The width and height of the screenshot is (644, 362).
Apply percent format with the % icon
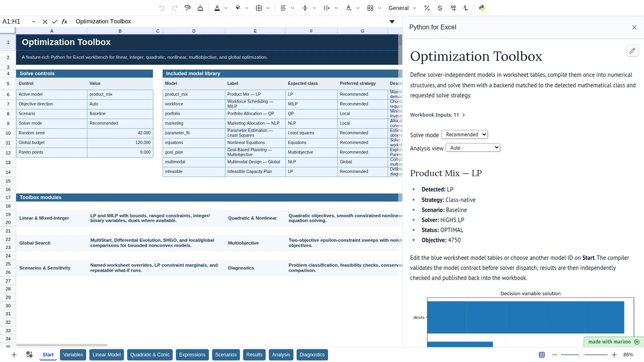point(427,8)
